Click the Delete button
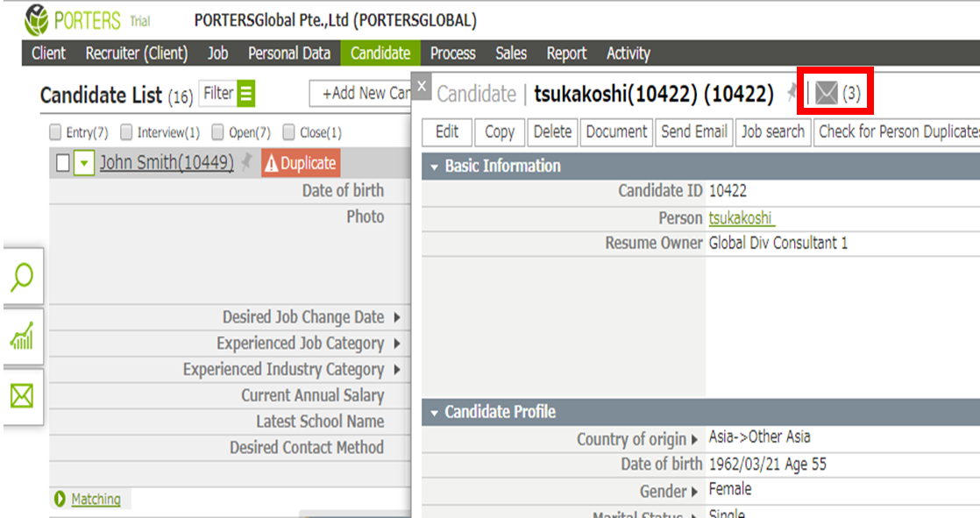This screenshot has height=518, width=980. click(x=552, y=131)
